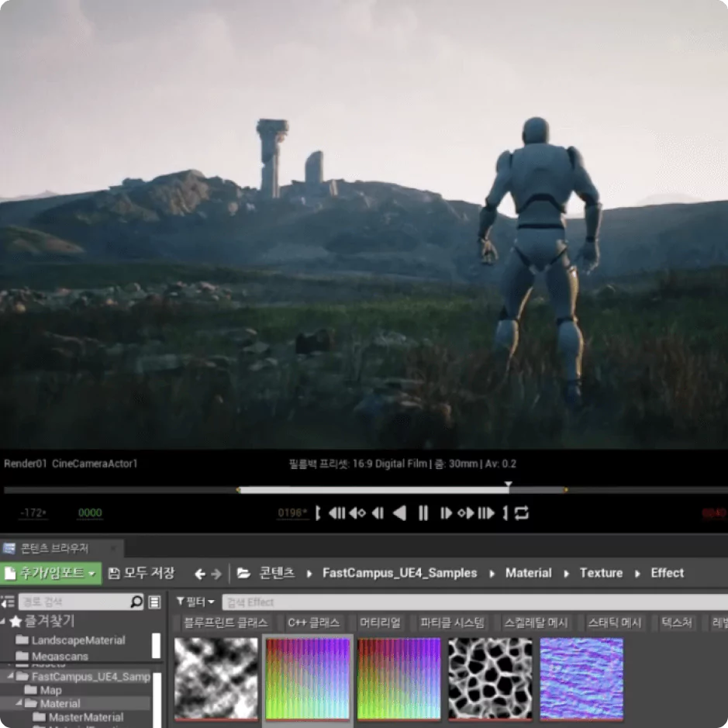The height and width of the screenshot is (728, 728).
Task: Select the highlighted rainbow gradient texture thumbnail
Action: coord(307,678)
